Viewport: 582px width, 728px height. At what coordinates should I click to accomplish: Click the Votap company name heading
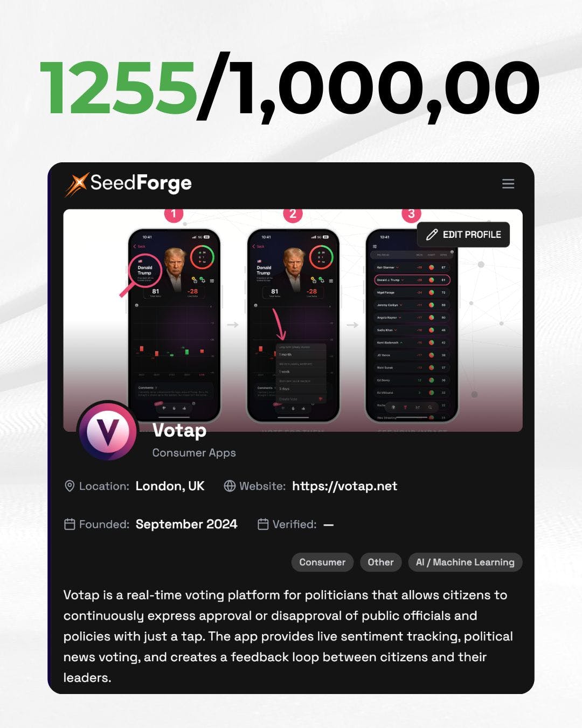click(179, 430)
